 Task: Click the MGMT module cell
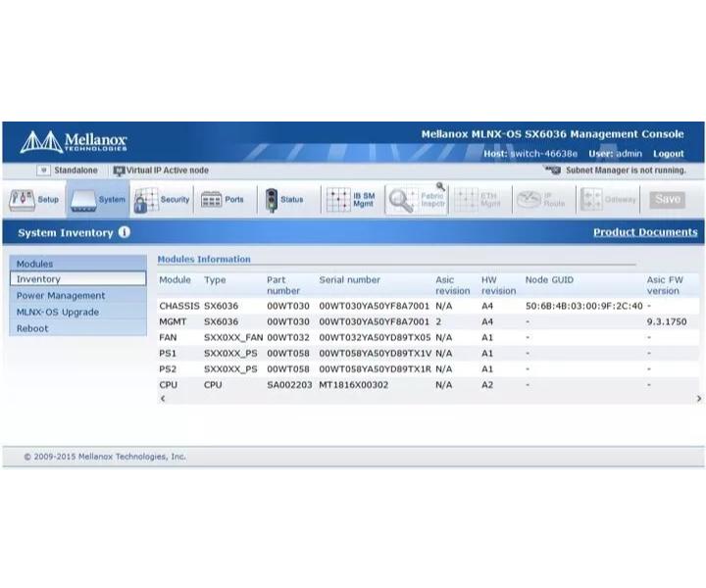[173, 321]
